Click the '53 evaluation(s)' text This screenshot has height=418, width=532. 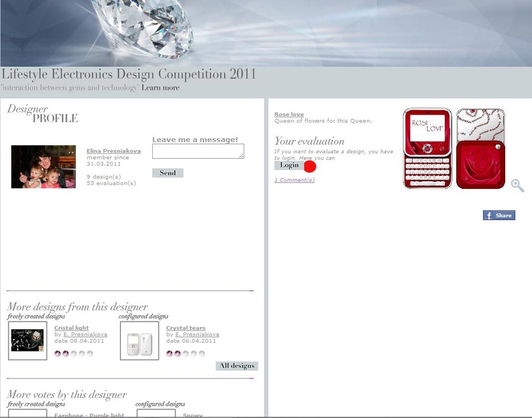112,183
